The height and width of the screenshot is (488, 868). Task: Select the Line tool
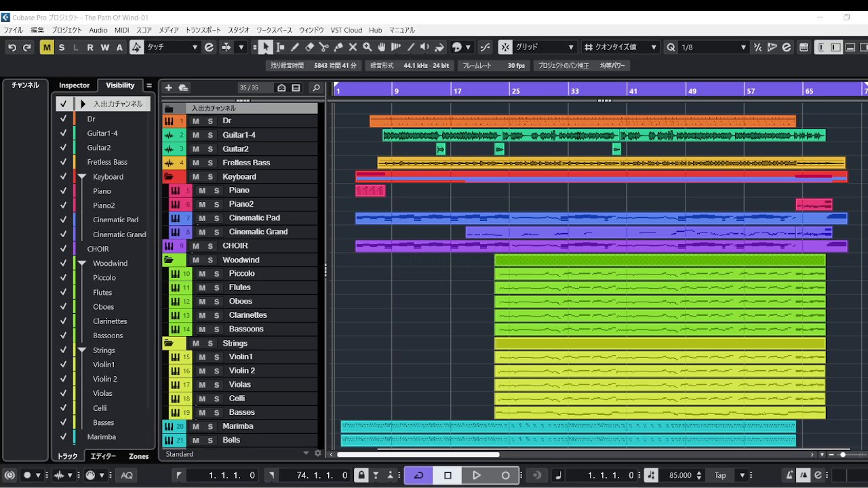click(410, 47)
